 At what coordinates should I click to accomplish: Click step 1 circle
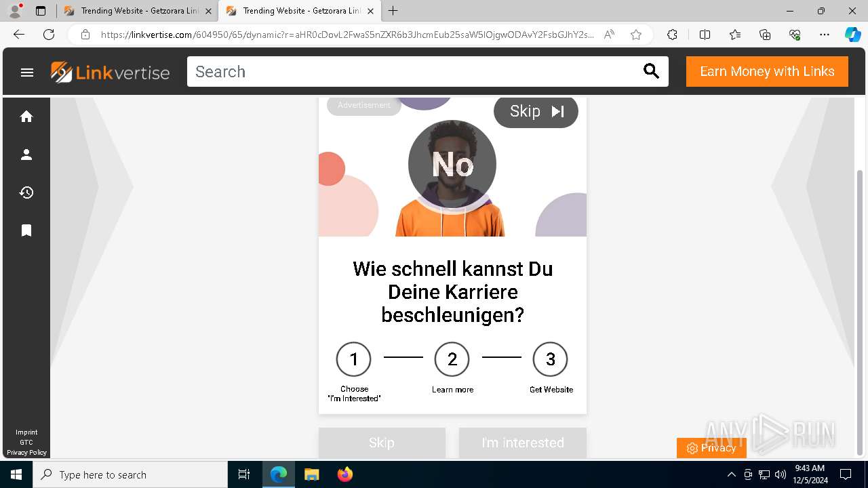click(353, 359)
